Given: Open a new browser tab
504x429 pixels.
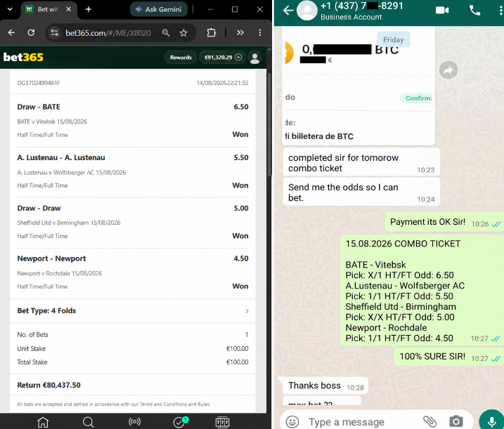Looking at the screenshot, I should pyautogui.click(x=89, y=9).
